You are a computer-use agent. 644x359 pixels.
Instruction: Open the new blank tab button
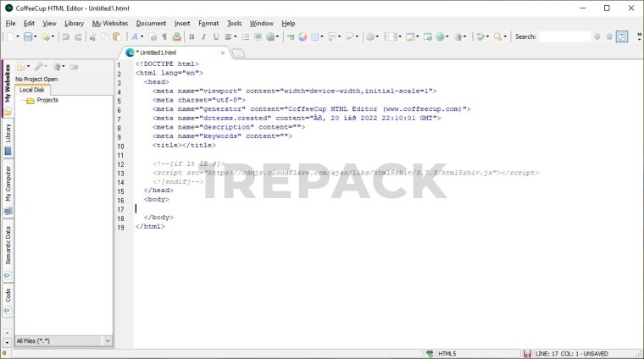[237, 52]
